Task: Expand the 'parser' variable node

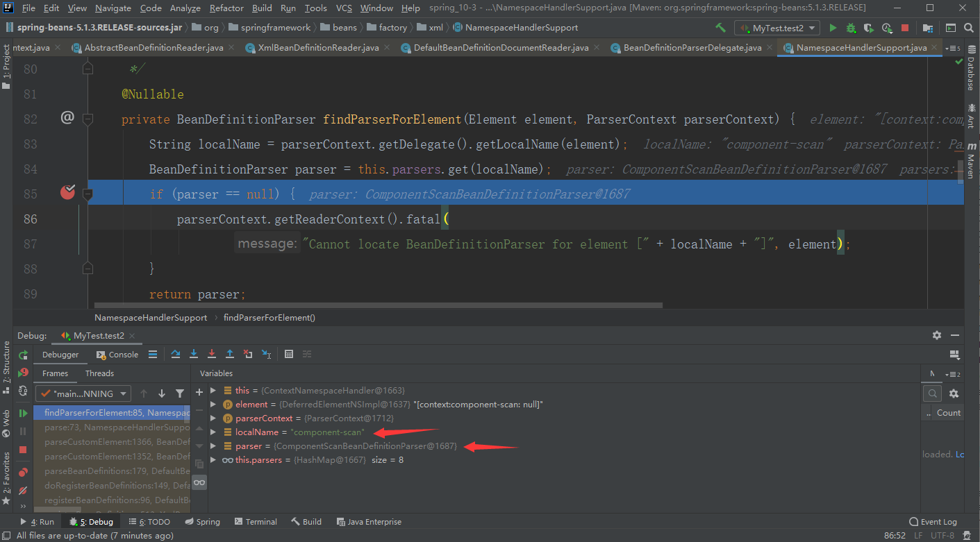Action: pos(213,446)
